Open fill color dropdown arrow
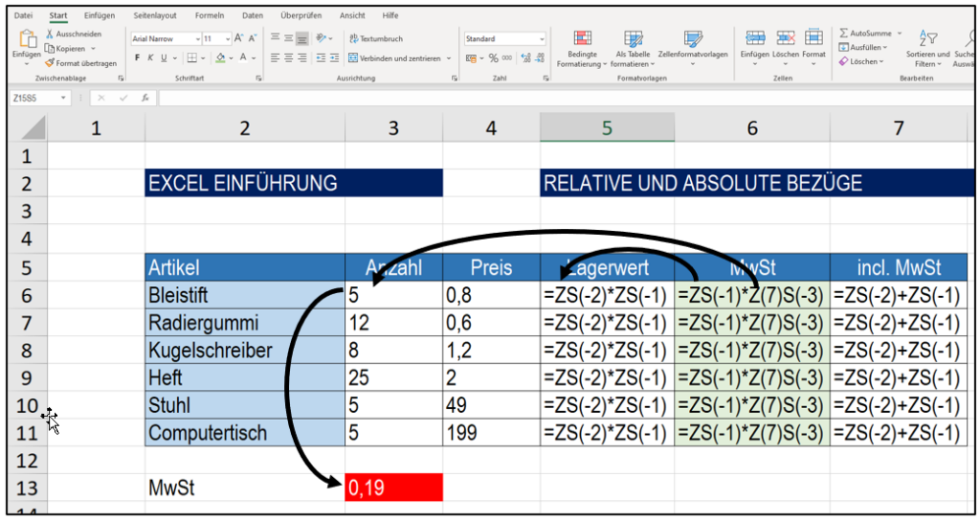 [231, 58]
